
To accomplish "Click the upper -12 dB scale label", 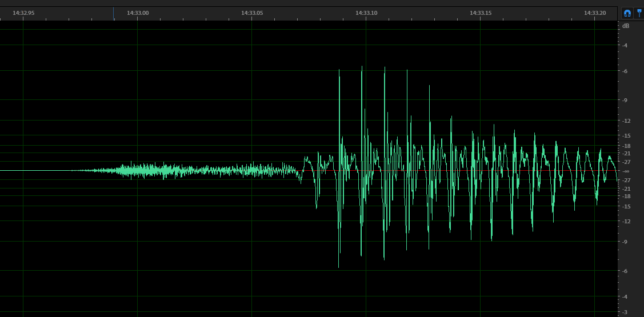I will (626, 121).
